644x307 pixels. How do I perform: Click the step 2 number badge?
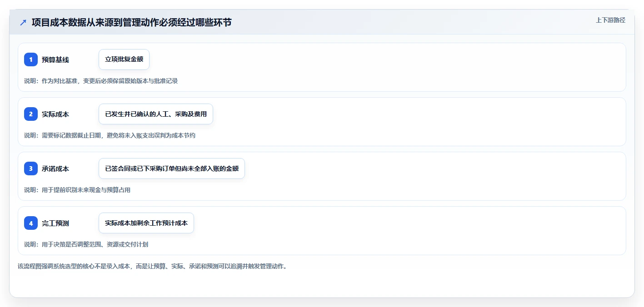pyautogui.click(x=31, y=114)
